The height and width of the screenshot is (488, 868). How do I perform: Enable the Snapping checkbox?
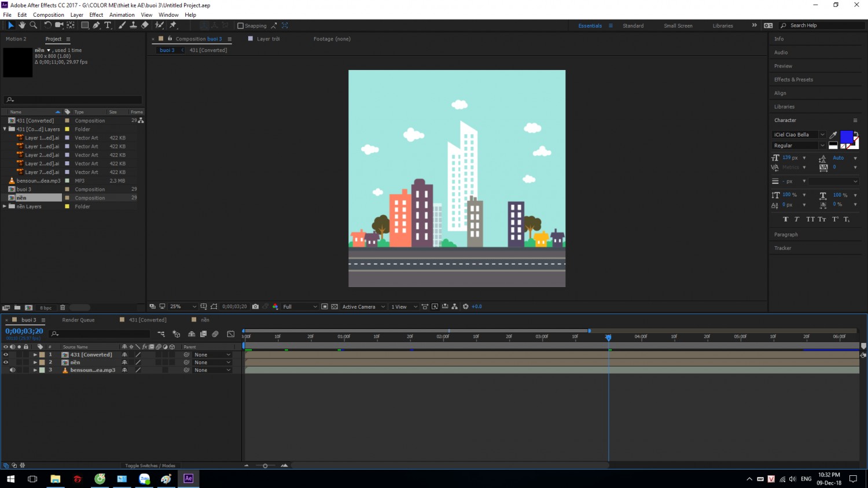click(241, 25)
